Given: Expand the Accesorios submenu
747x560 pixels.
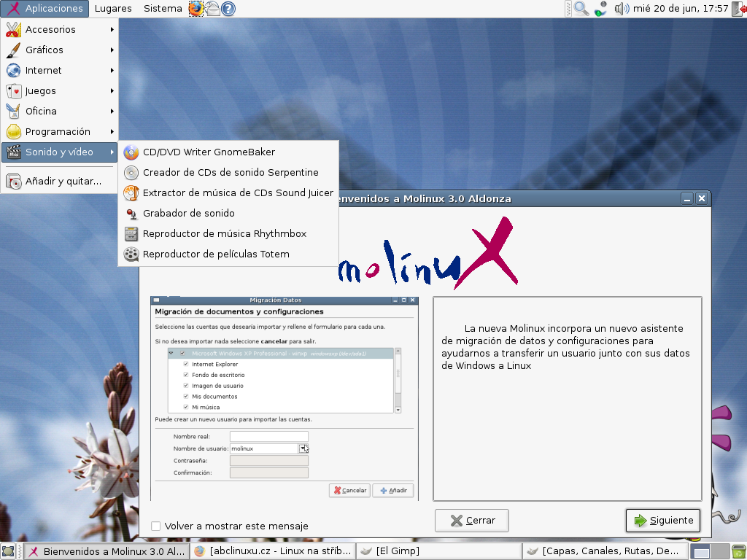Looking at the screenshot, I should [x=60, y=29].
